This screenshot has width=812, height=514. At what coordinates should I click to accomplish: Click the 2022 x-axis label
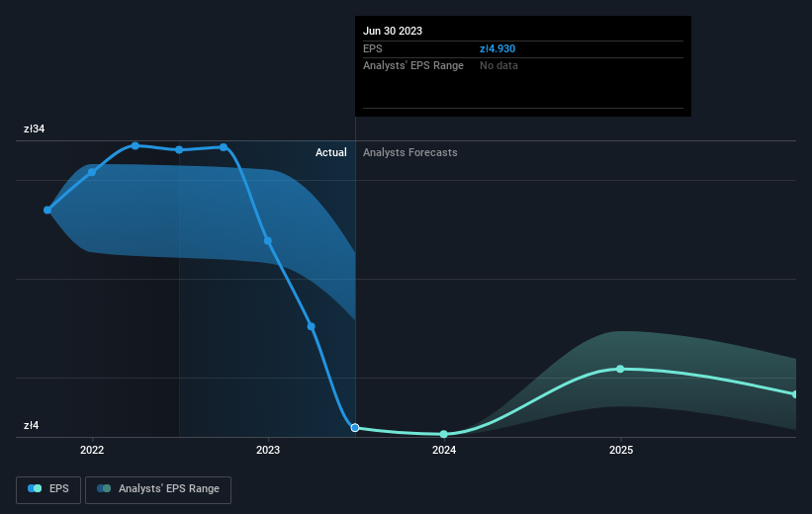pyautogui.click(x=92, y=451)
